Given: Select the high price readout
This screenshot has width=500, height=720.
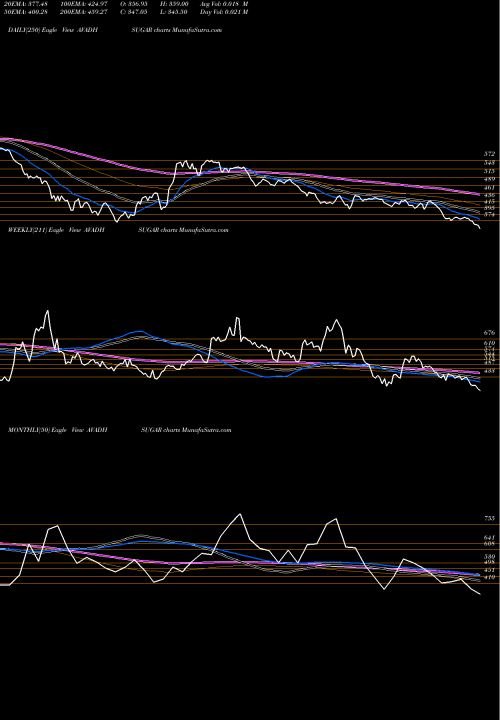Looking at the screenshot, I should 174,4.
